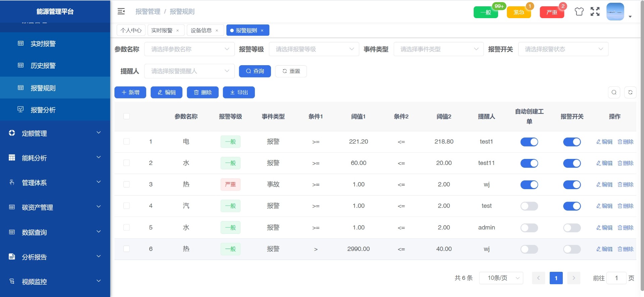This screenshot has height=297, width=644.
Task: Open the 报警等级 dropdown
Action: [314, 49]
